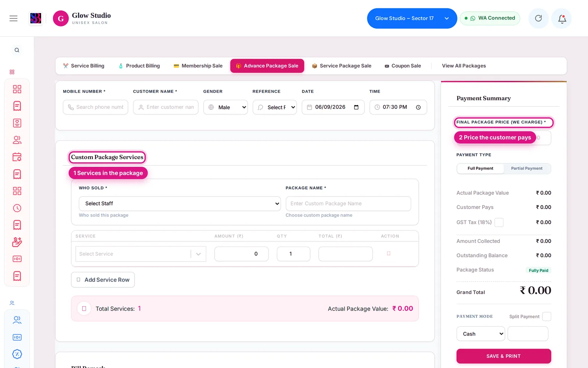This screenshot has width=588, height=368.
Task: Open the Product Billing tab
Action: pyautogui.click(x=139, y=66)
